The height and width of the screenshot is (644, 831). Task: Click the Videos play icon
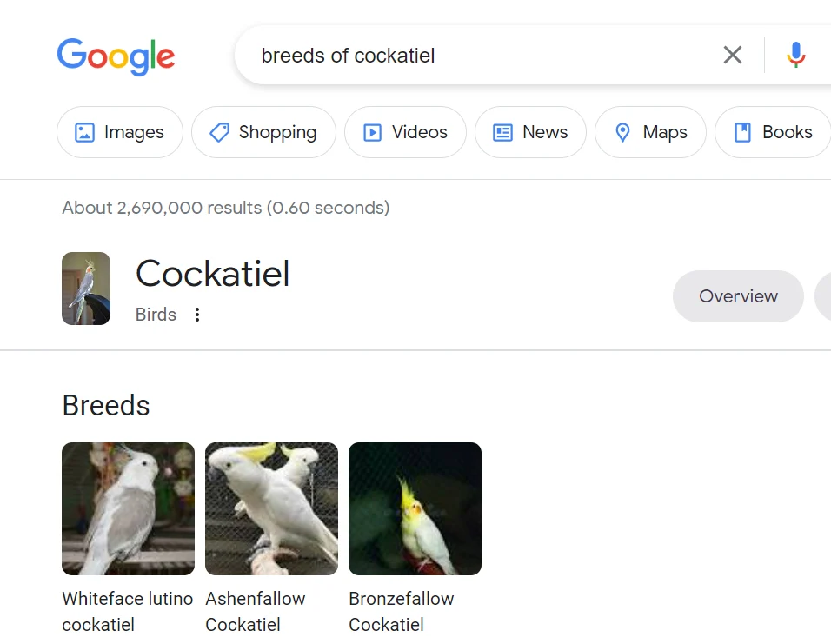click(x=372, y=132)
